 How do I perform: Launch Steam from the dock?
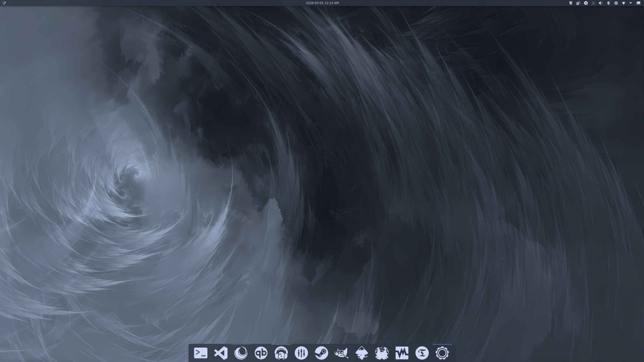coord(321,353)
